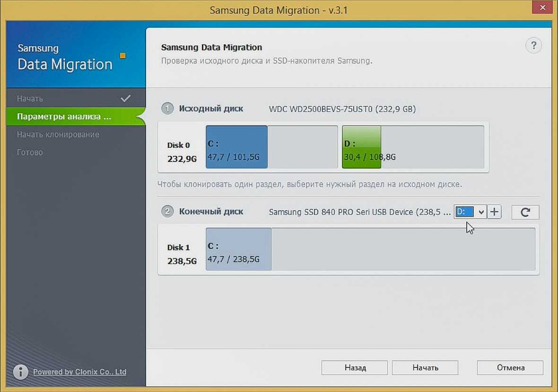Click the checkmark next to Начать step
The width and height of the screenshot is (558, 392).
(125, 99)
